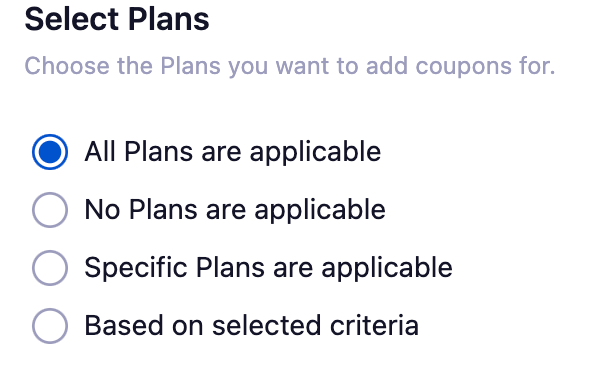Click the word 'criteria' in the last option

click(374, 326)
